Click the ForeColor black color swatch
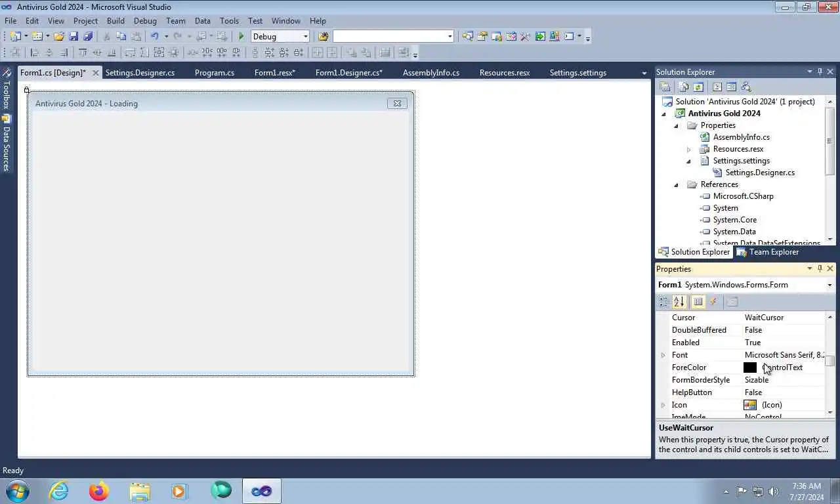 750,367
